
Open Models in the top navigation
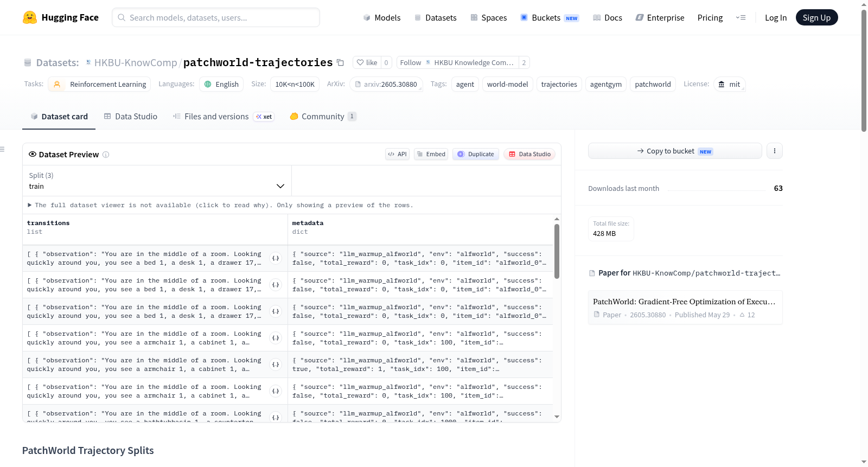click(x=382, y=18)
